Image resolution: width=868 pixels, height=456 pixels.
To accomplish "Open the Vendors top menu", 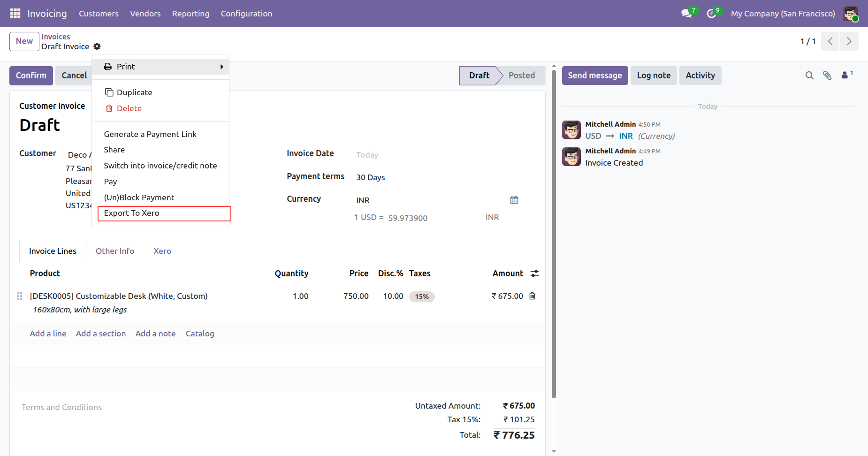I will (145, 14).
